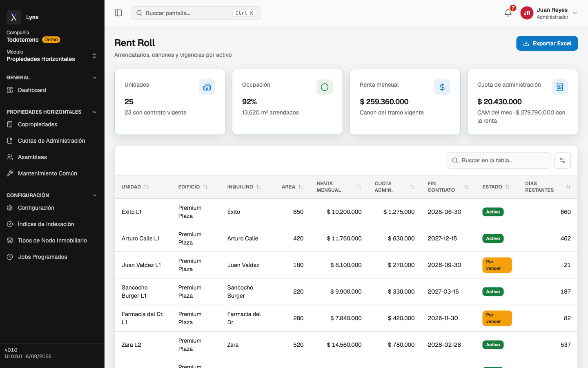588x368 pixels.
Task: Click the Por vencer badge for Juan Valdez
Action: (497, 265)
